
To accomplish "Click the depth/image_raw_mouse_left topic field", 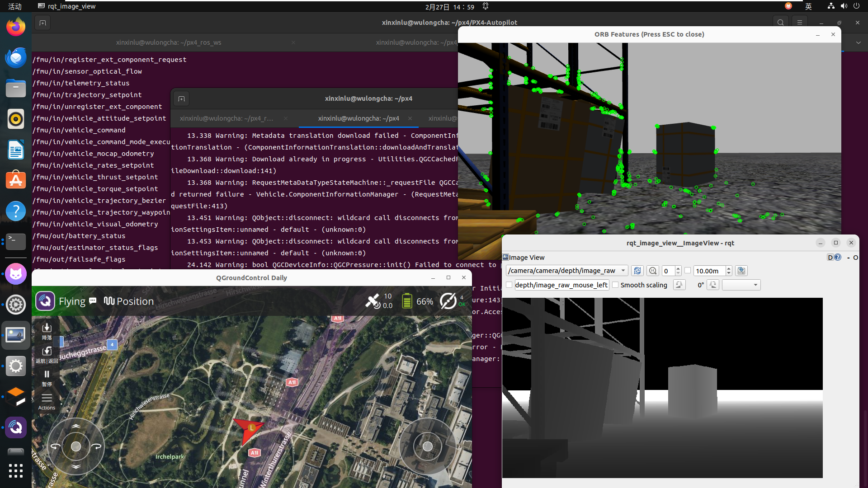I will tap(561, 285).
